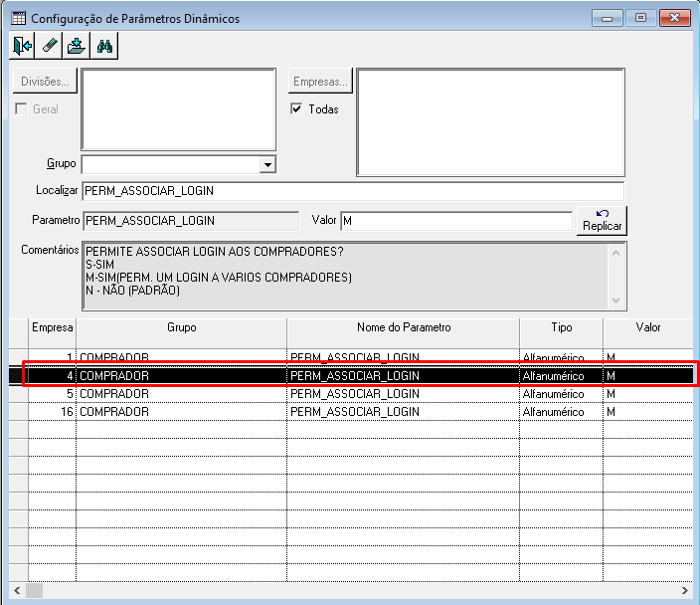The height and width of the screenshot is (605, 700).
Task: Click COMPRADOR in Empresa 5 row
Action: [x=114, y=394]
